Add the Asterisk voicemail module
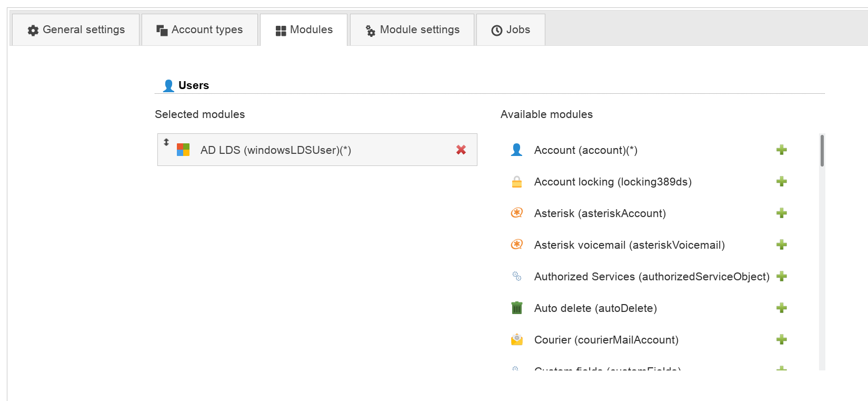The image size is (868, 401). click(x=782, y=244)
